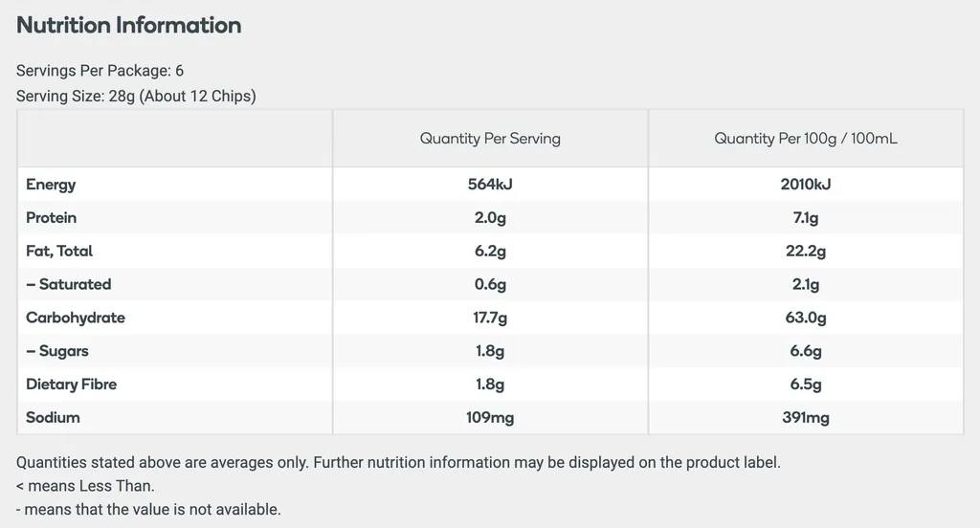This screenshot has height=528, width=980.
Task: Click the Nutrition Information heading
Action: point(129,25)
